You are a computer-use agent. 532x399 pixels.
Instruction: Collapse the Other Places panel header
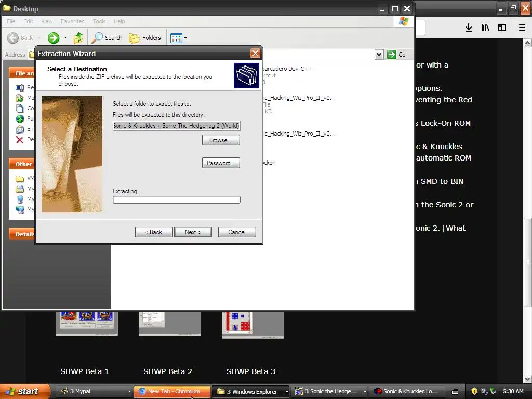22,164
